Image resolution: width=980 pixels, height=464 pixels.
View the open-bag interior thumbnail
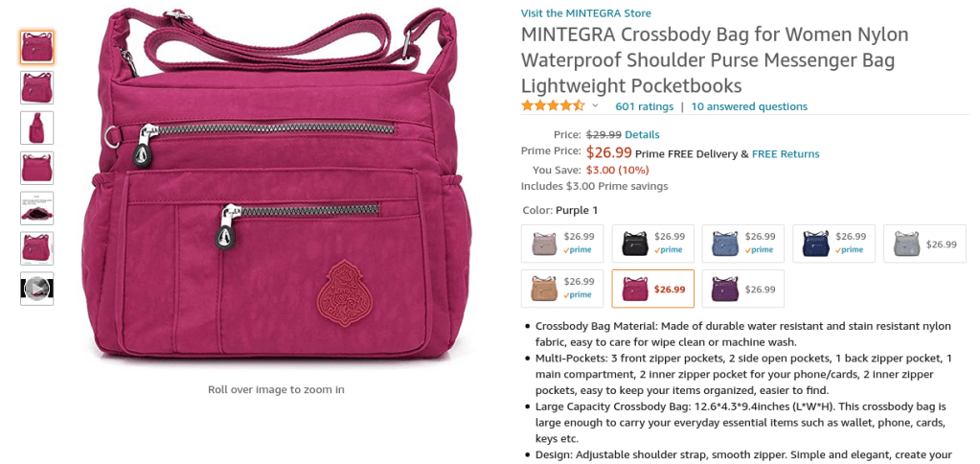pos(36,208)
